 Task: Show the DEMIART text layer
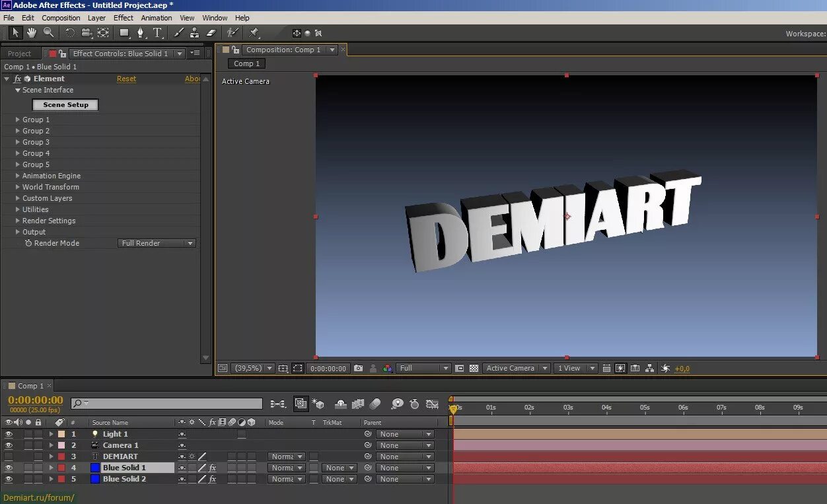[x=9, y=456]
